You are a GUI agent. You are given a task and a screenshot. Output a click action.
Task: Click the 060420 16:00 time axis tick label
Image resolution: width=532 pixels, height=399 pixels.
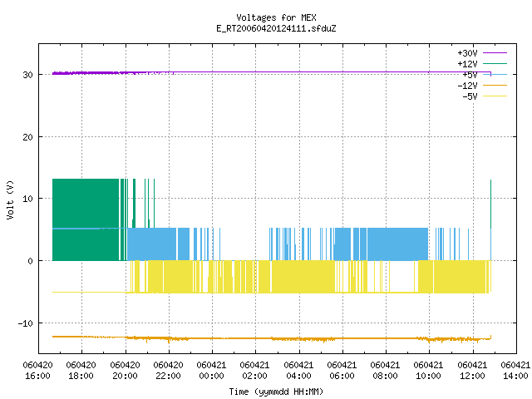click(37, 370)
